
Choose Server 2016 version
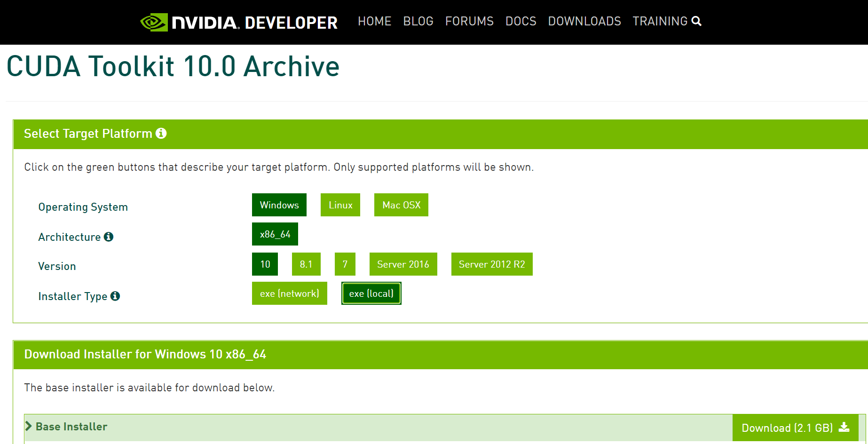[403, 264]
